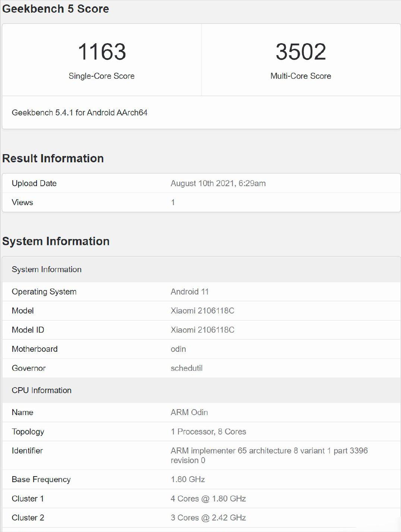Click the Android 11 operating system value

point(189,292)
